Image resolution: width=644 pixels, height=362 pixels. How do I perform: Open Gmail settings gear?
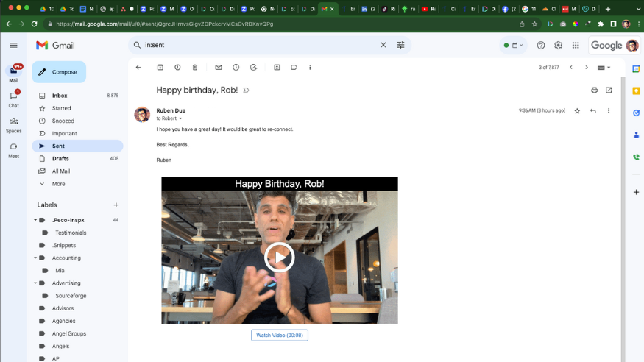(x=558, y=45)
